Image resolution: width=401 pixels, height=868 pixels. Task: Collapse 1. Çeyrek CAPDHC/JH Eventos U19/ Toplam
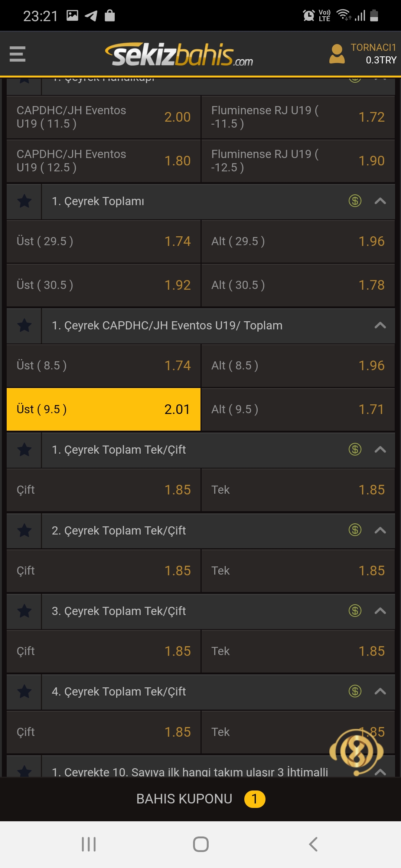pyautogui.click(x=380, y=325)
